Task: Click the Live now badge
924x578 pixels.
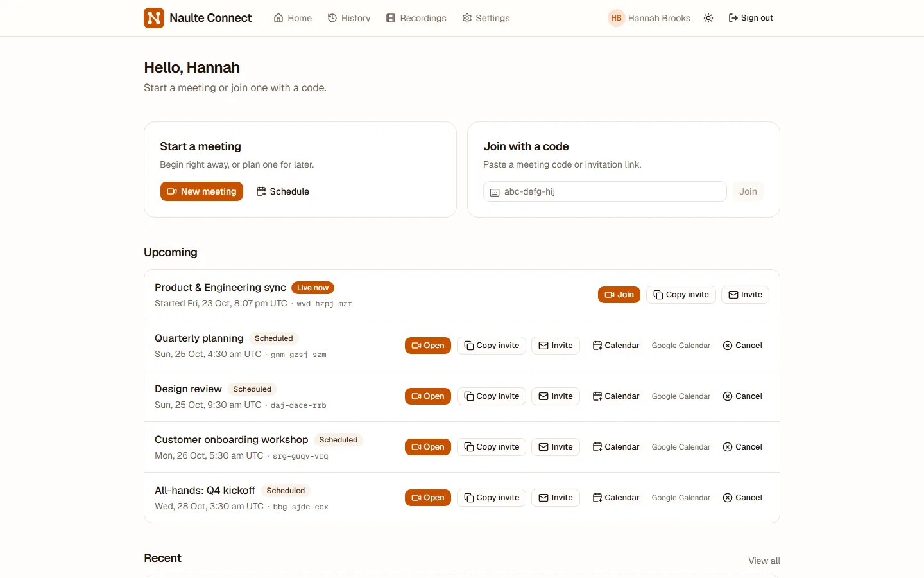Action: (x=312, y=288)
